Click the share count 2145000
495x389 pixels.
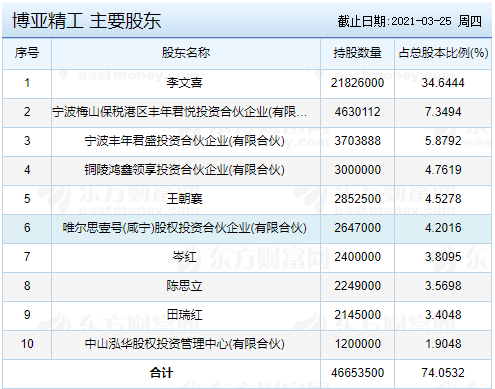pos(357,315)
